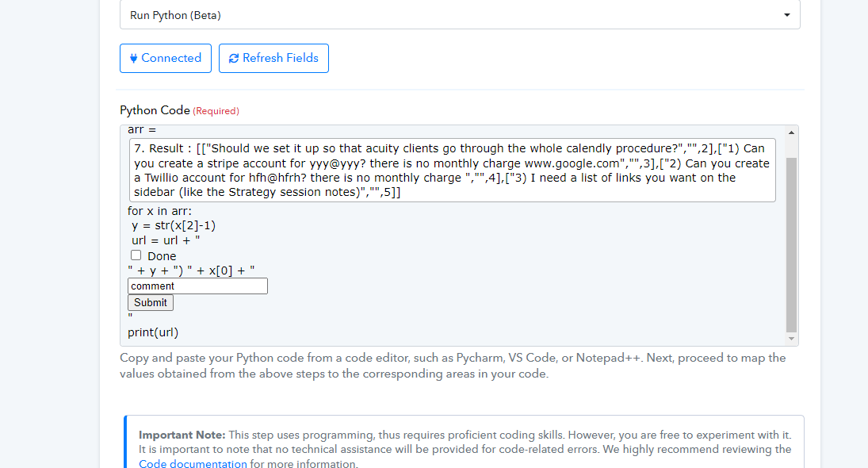868x468 pixels.
Task: Click the 'arr =' code line
Action: point(142,130)
